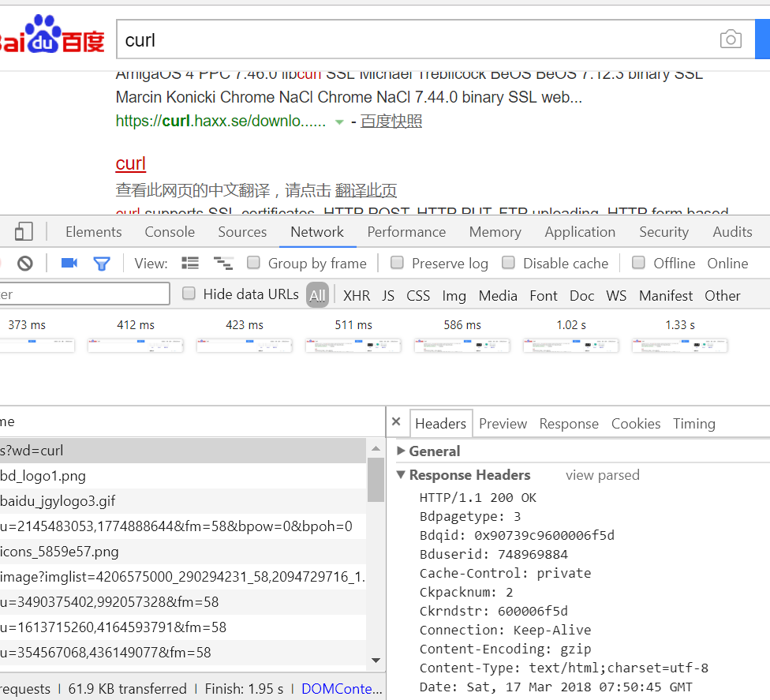Image resolution: width=770 pixels, height=700 pixels.
Task: Select the icons_5859e57.png request
Action: click(183, 552)
